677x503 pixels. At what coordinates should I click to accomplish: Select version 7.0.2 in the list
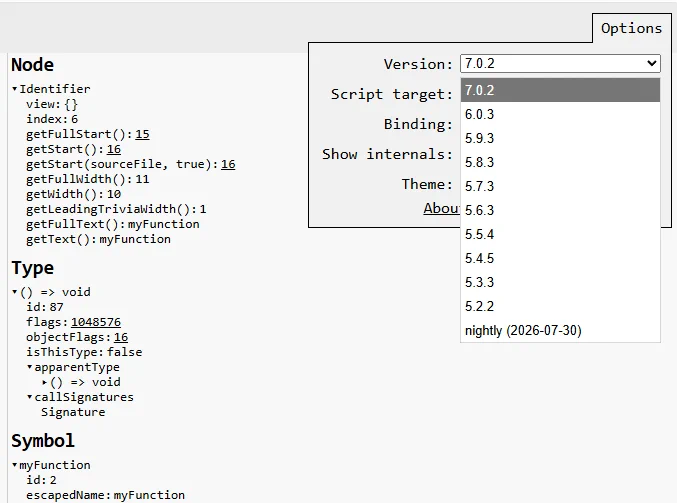560,90
